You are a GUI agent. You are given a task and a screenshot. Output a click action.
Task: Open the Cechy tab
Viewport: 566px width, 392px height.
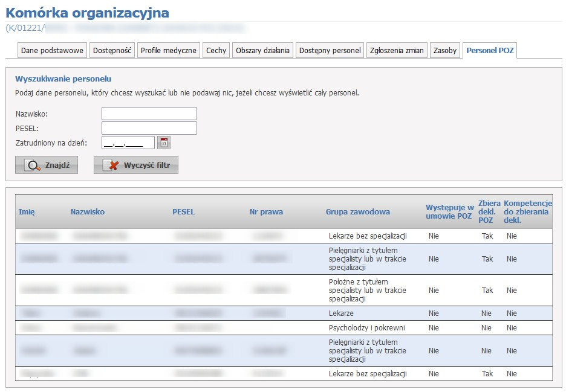(x=216, y=51)
